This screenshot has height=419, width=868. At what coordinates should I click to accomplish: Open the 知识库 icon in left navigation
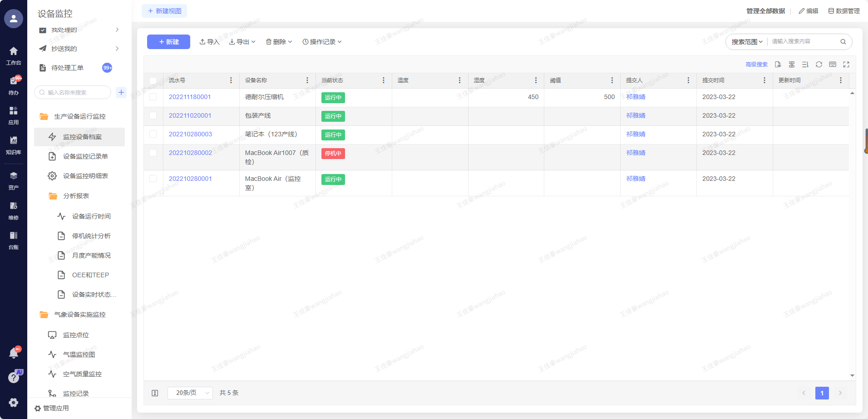pyautogui.click(x=14, y=145)
